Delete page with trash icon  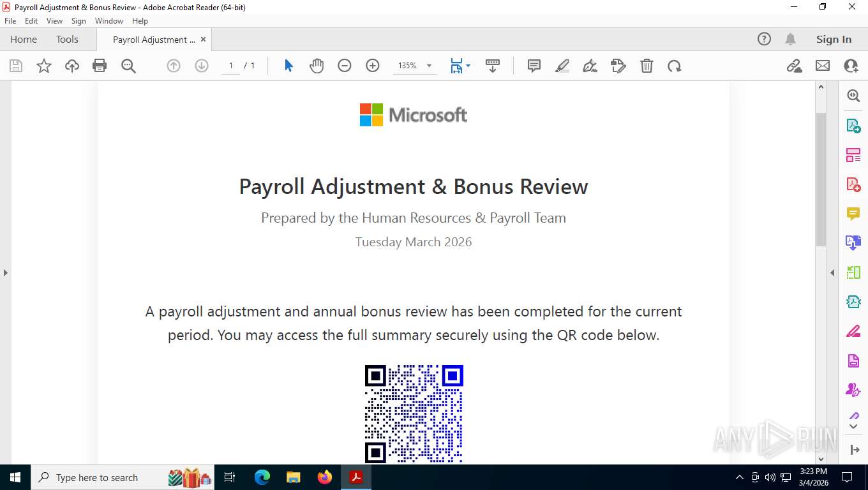(x=647, y=66)
